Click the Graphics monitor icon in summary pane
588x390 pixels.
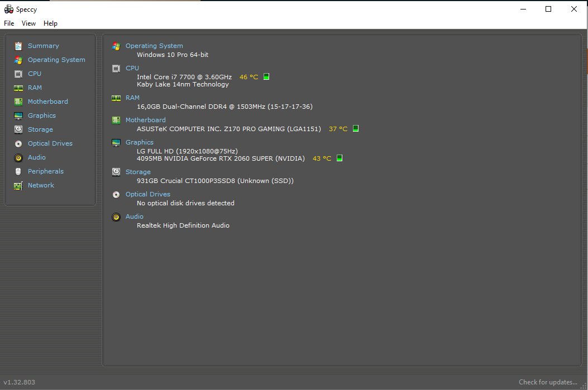tap(116, 143)
